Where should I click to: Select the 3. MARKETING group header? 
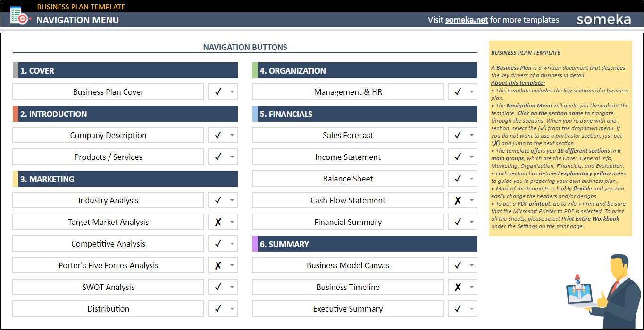(x=125, y=179)
